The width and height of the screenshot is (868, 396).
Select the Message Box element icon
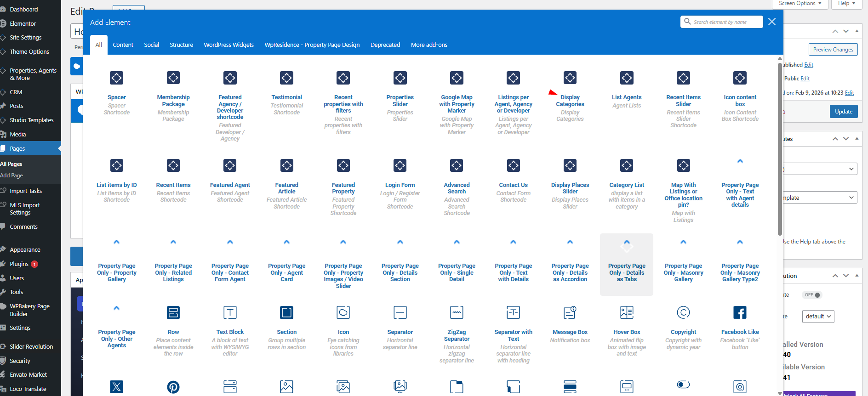tap(570, 313)
